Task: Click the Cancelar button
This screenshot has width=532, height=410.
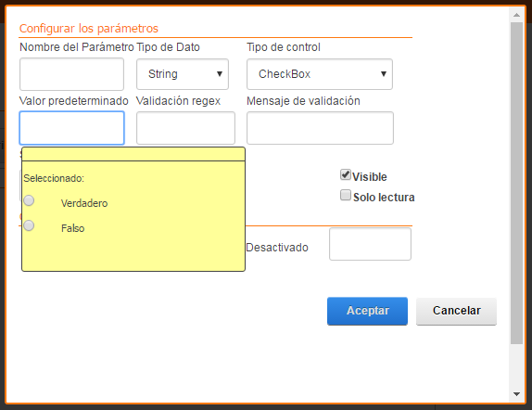Action: pos(456,311)
